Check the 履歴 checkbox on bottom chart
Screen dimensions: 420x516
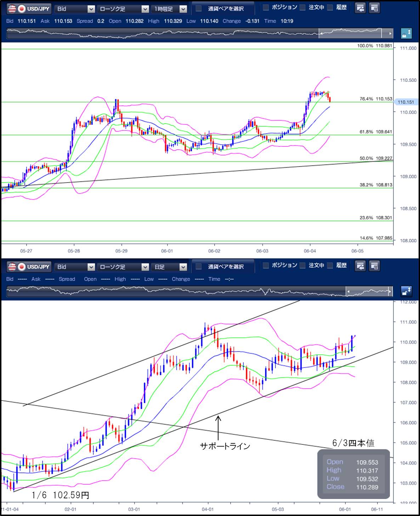point(330,265)
